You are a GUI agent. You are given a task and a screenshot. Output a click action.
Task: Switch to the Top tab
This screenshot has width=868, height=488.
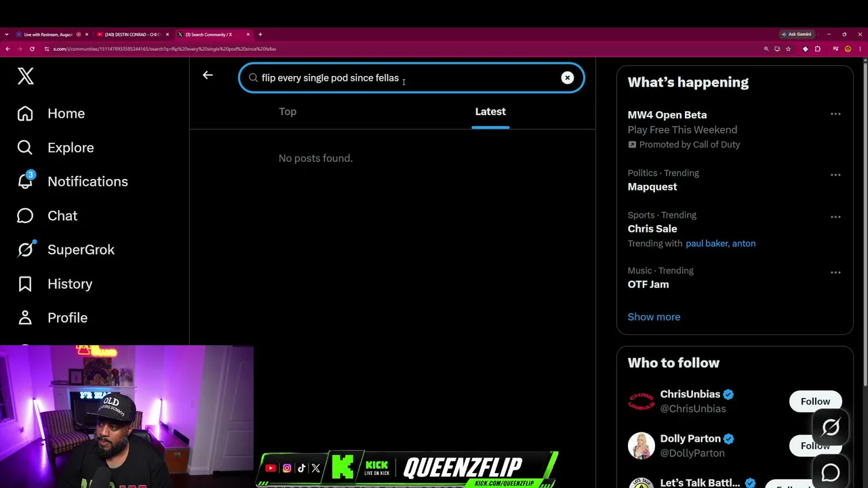[288, 112]
